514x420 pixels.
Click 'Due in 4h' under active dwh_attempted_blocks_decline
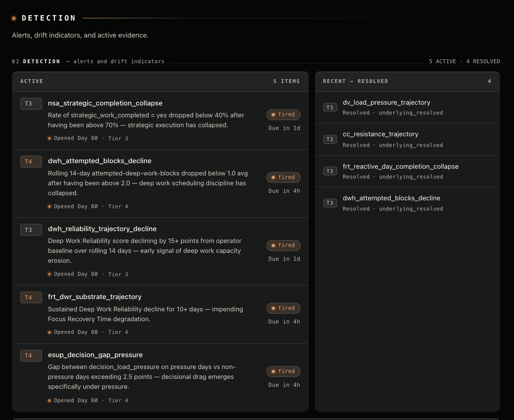pos(284,191)
